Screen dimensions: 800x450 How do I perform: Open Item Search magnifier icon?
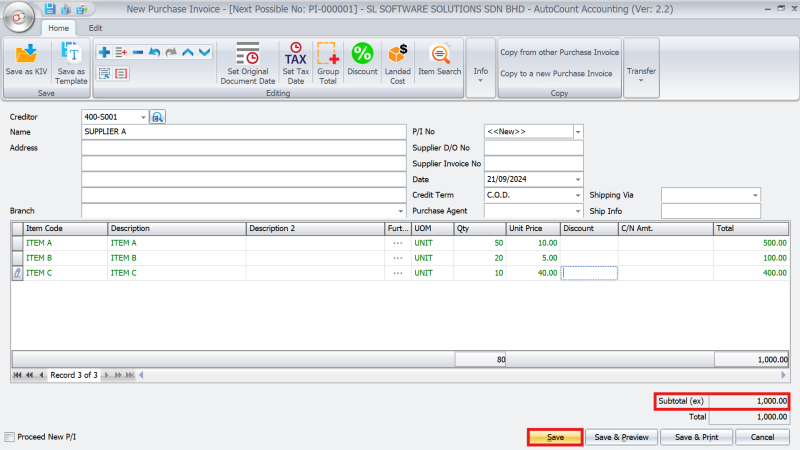click(440, 54)
